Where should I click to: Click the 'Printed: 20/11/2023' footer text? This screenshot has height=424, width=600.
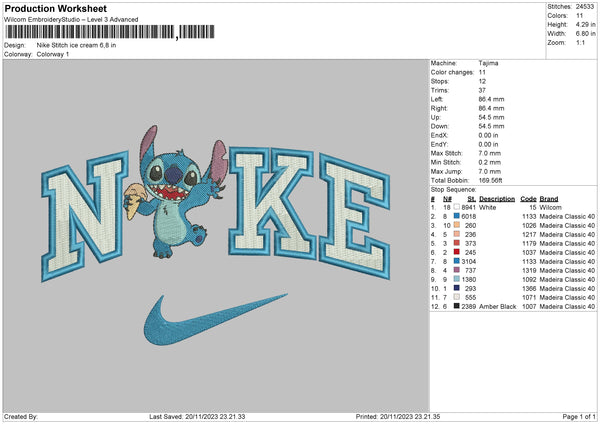tap(398, 416)
